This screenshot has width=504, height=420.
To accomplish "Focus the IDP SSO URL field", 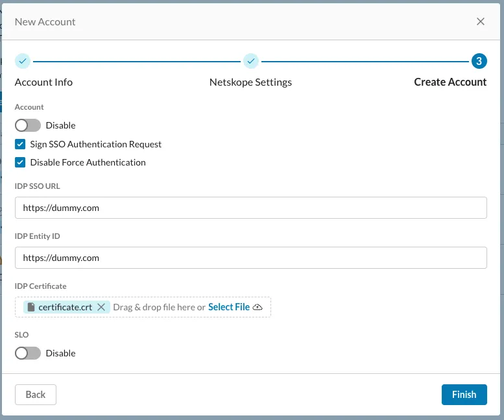I will point(250,208).
